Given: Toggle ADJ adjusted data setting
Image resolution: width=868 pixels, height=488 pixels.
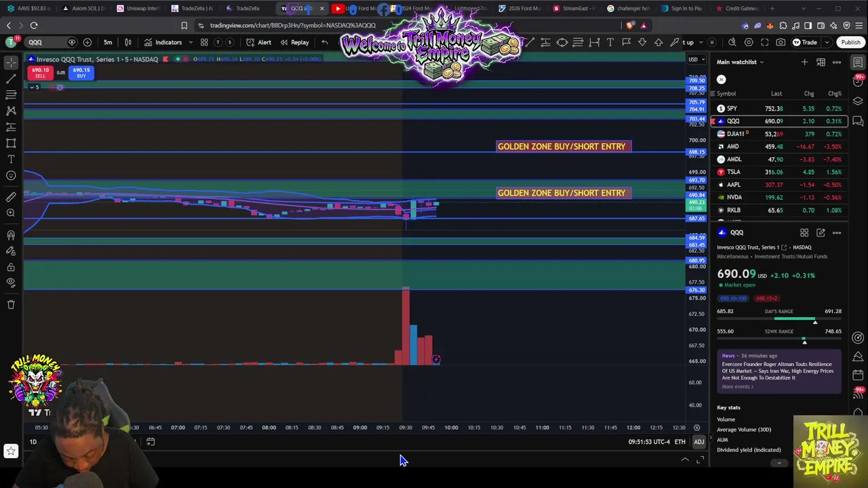Looking at the screenshot, I should 698,442.
